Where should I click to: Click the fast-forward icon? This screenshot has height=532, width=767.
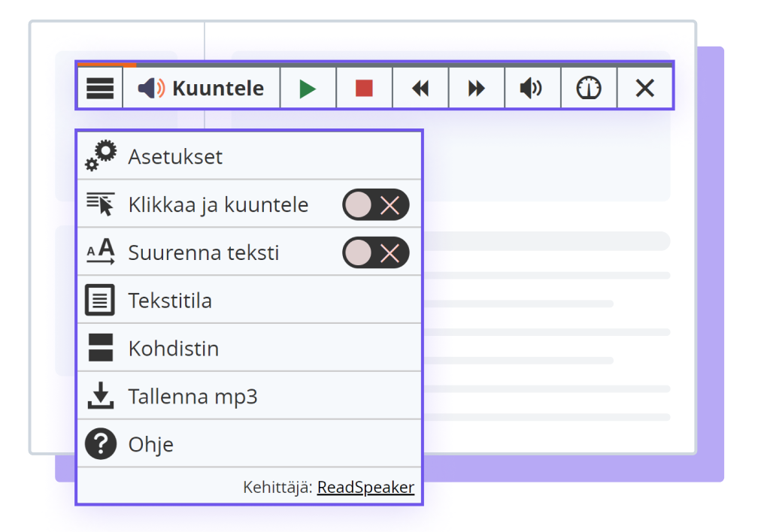tap(476, 88)
